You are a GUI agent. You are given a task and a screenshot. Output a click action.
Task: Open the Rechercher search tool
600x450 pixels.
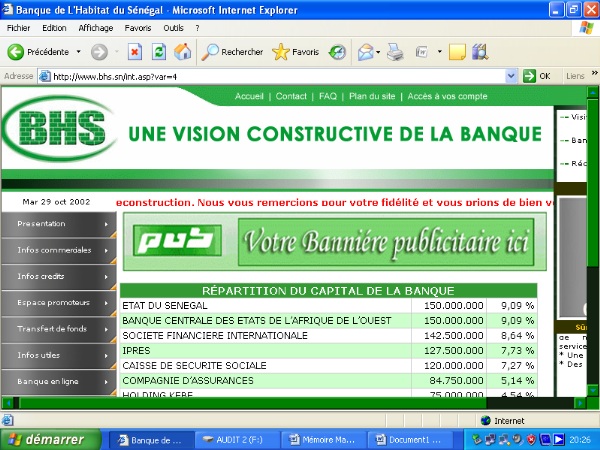232,52
